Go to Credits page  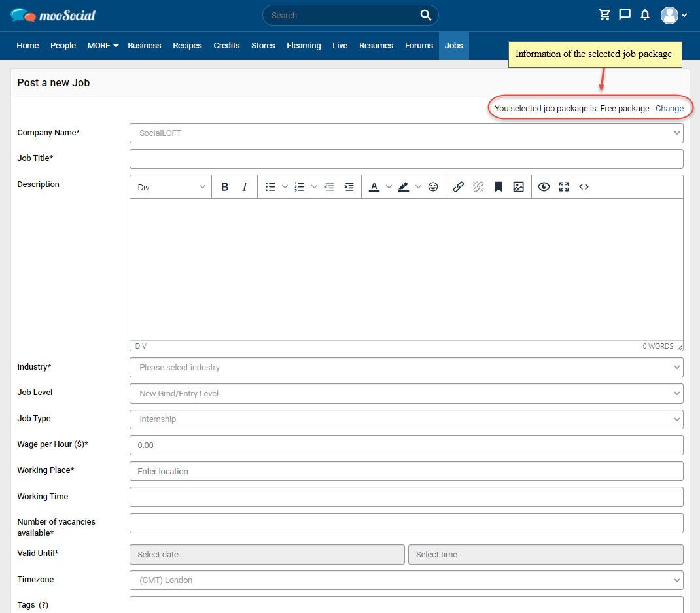[226, 46]
